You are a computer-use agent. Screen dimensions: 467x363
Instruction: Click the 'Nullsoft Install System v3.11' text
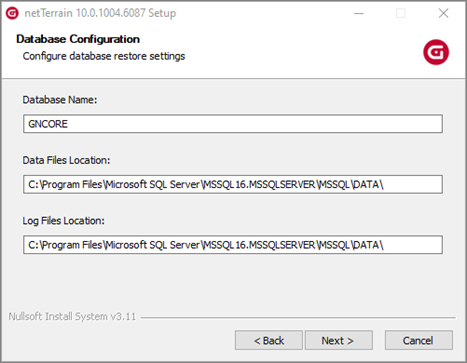[x=72, y=316]
